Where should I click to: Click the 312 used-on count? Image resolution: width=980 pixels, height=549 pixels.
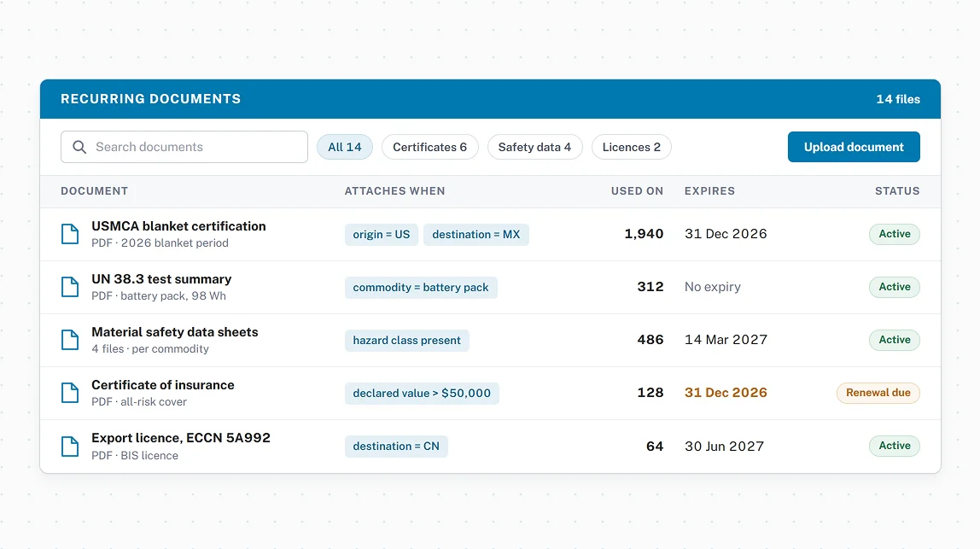pyautogui.click(x=650, y=287)
